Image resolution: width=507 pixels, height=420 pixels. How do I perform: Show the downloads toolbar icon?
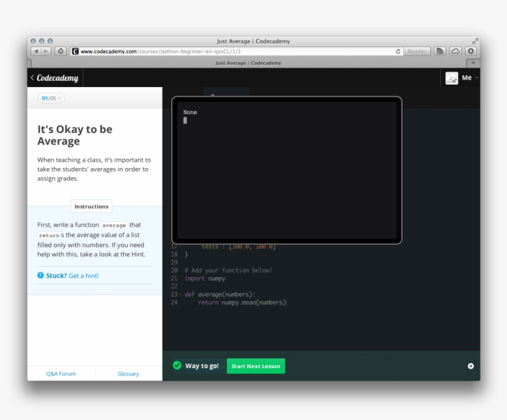[x=471, y=51]
